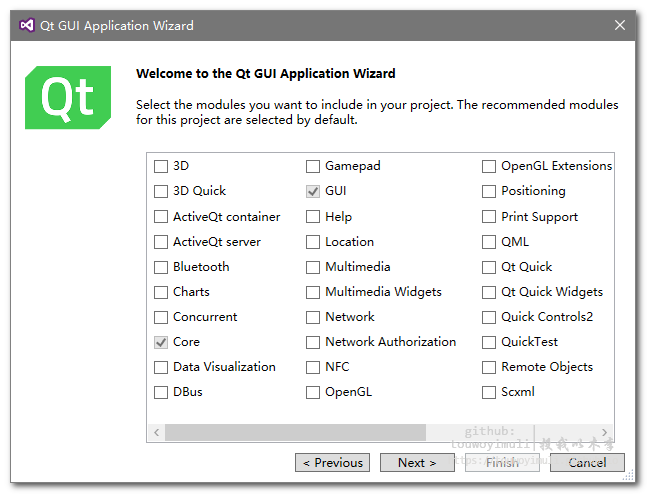Enable the Network module
Screen dimensions: 647x494
pyautogui.click(x=313, y=317)
